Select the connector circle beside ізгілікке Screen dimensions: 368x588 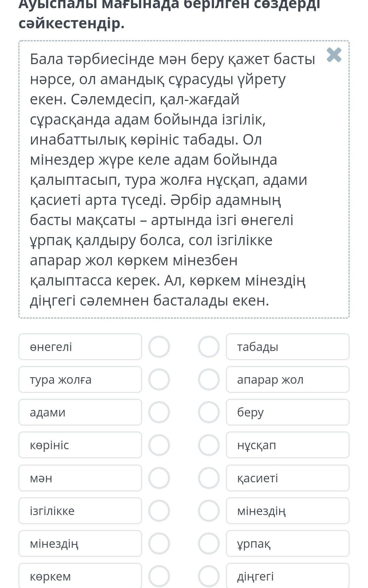pyautogui.click(x=159, y=511)
